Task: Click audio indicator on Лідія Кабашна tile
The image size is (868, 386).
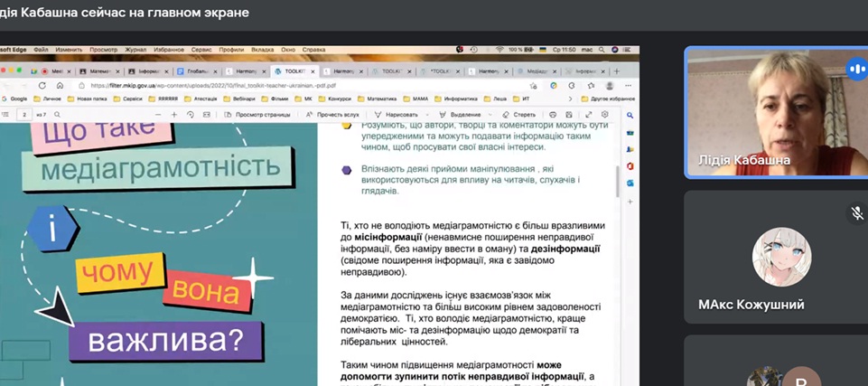Action: (x=857, y=70)
